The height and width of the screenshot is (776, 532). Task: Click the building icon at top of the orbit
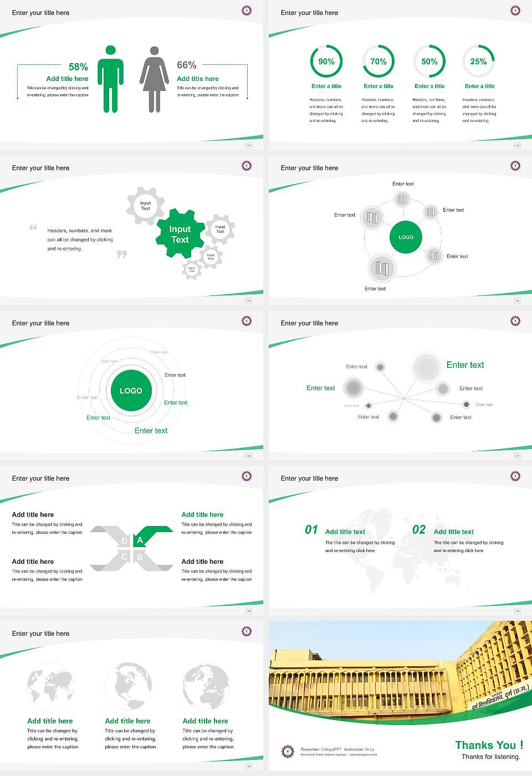pyautogui.click(x=402, y=199)
